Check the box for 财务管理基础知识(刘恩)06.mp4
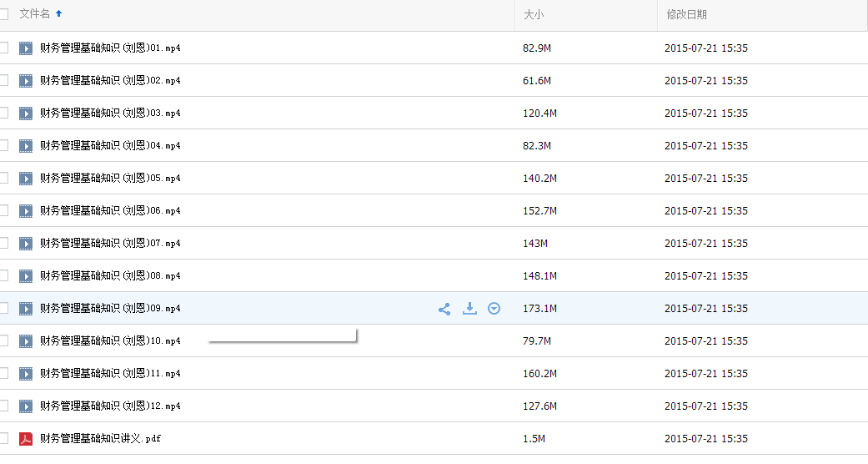The image size is (868, 464). coord(3,210)
